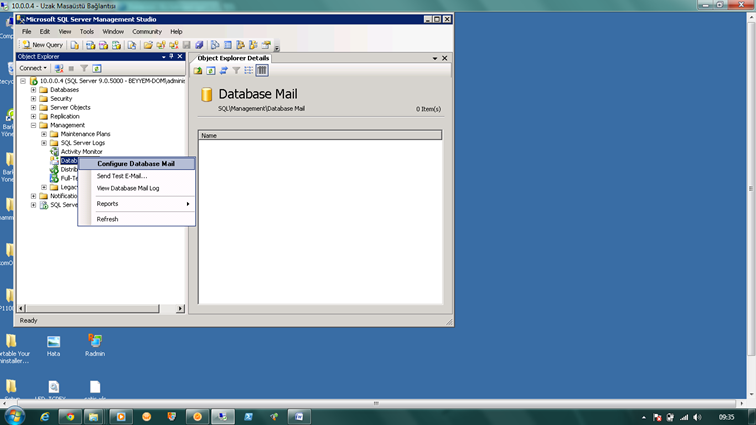Open Google Chrome from the taskbar

click(x=70, y=417)
